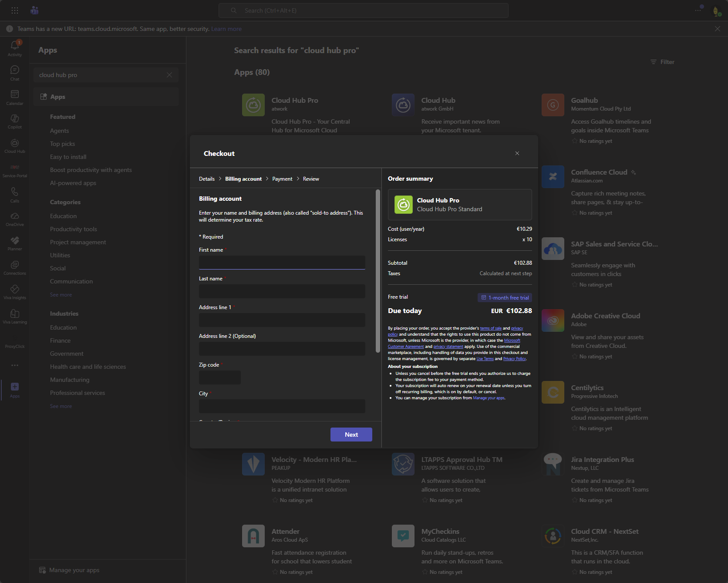This screenshot has height=583, width=728.
Task: Open the Project management category
Action: tap(78, 242)
